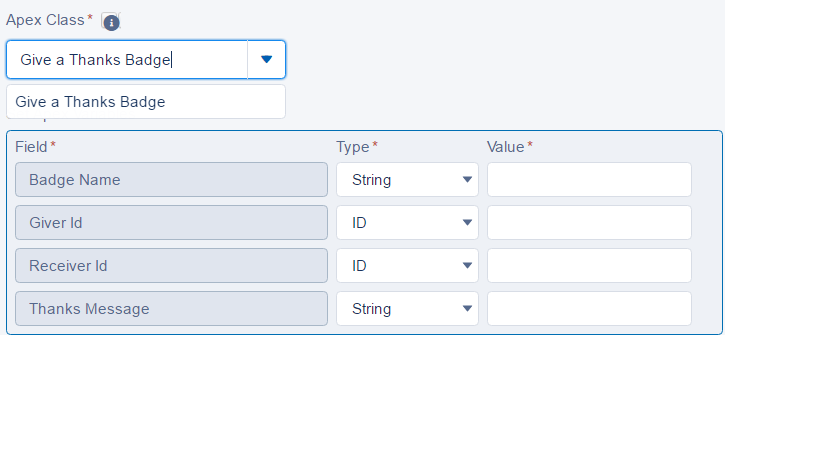The height and width of the screenshot is (460, 819).
Task: Focus the Value input for Giver Id
Action: 589,223
